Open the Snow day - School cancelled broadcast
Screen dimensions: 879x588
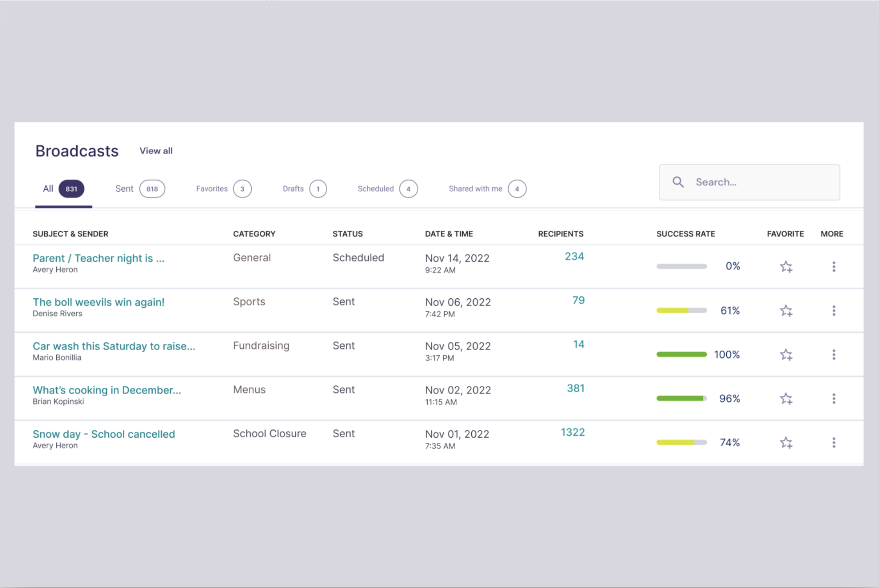[104, 434]
